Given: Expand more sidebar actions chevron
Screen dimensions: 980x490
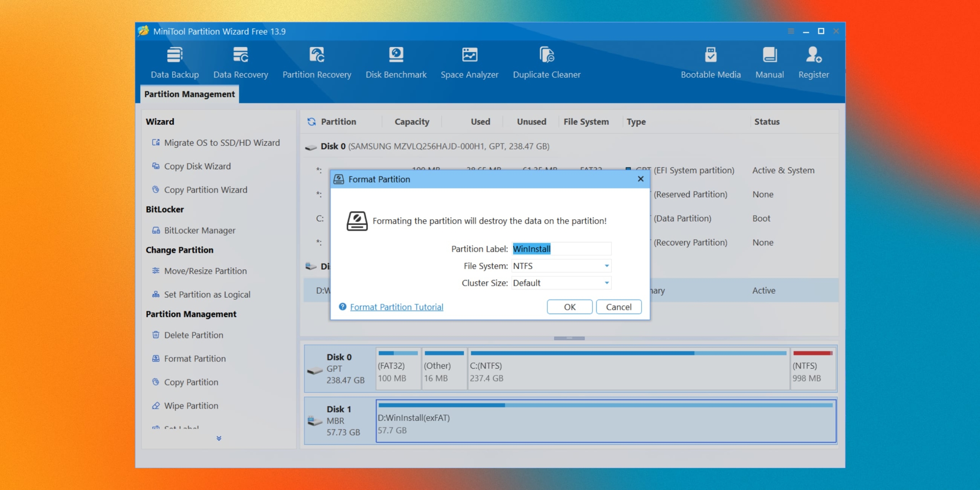Looking at the screenshot, I should click(219, 438).
